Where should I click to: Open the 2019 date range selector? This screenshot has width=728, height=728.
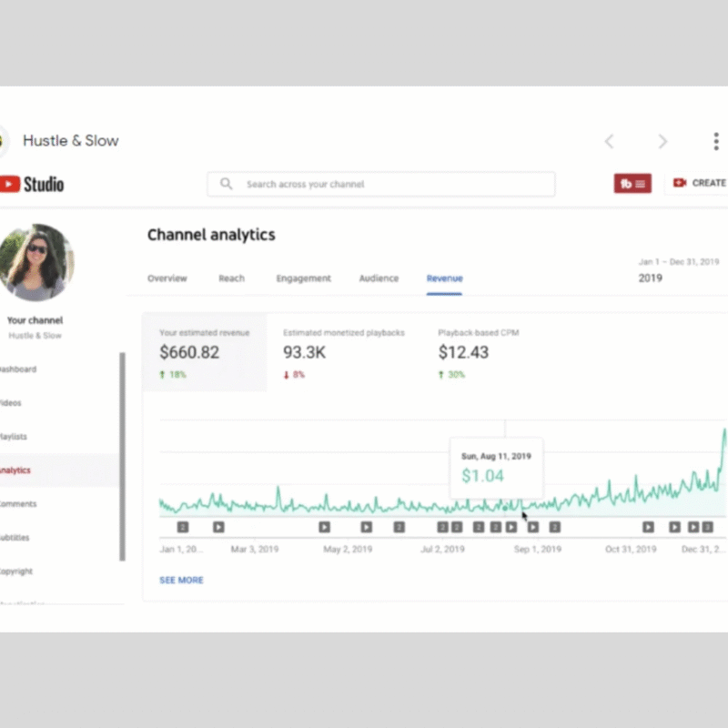tap(651, 278)
